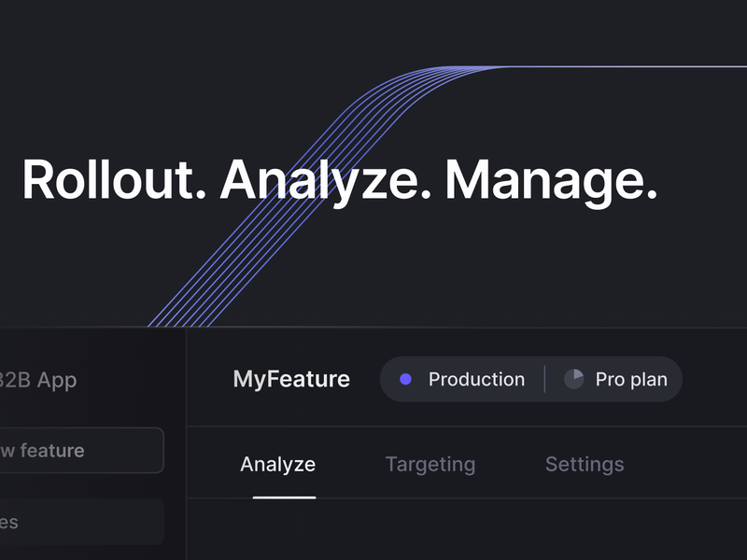Click the word Rollout in the headline
747x560 pixels.
(x=113, y=179)
